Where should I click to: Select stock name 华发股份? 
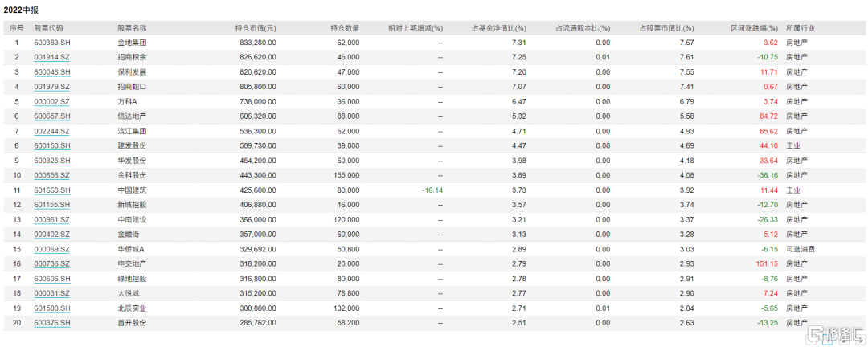pyautogui.click(x=132, y=161)
